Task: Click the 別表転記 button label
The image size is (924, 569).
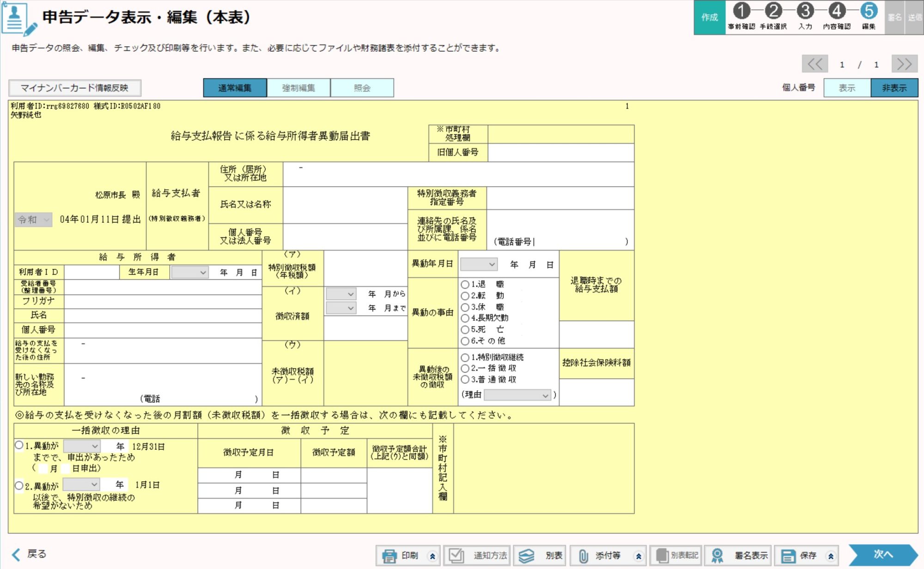Action: [x=685, y=556]
